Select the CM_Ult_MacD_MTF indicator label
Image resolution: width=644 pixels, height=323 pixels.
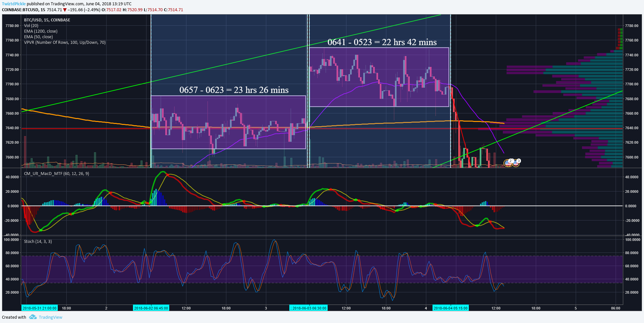56,173
